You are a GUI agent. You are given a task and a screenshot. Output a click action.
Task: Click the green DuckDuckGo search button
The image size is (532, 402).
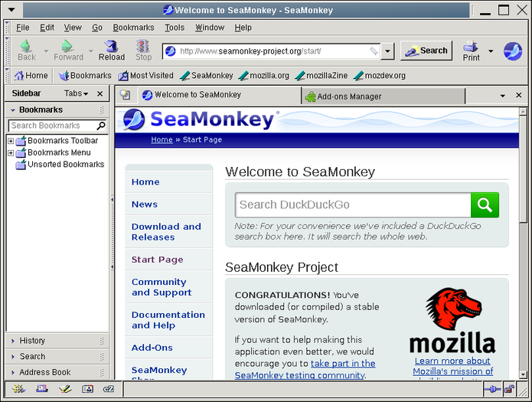click(x=485, y=204)
